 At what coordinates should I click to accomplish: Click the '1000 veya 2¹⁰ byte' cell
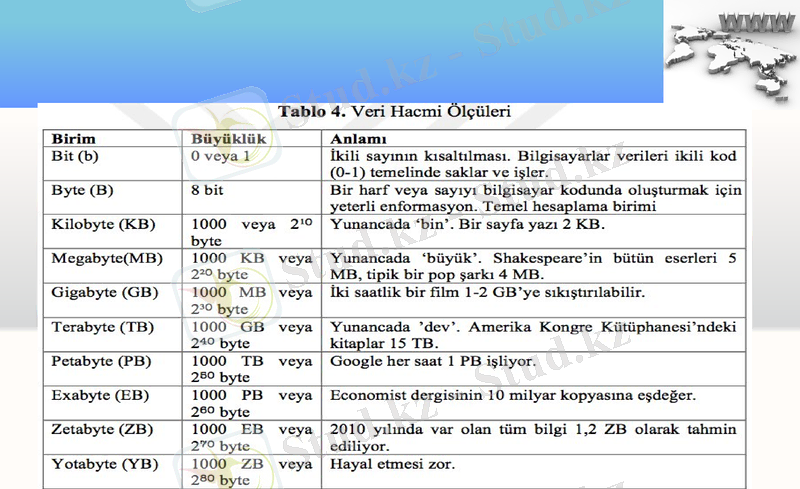(x=252, y=232)
